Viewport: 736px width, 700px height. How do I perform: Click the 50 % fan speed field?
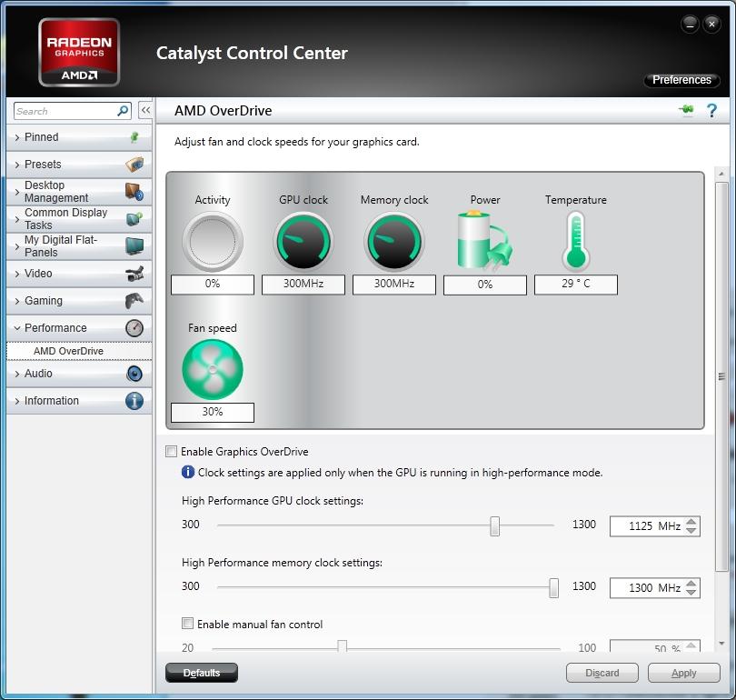coord(655,646)
